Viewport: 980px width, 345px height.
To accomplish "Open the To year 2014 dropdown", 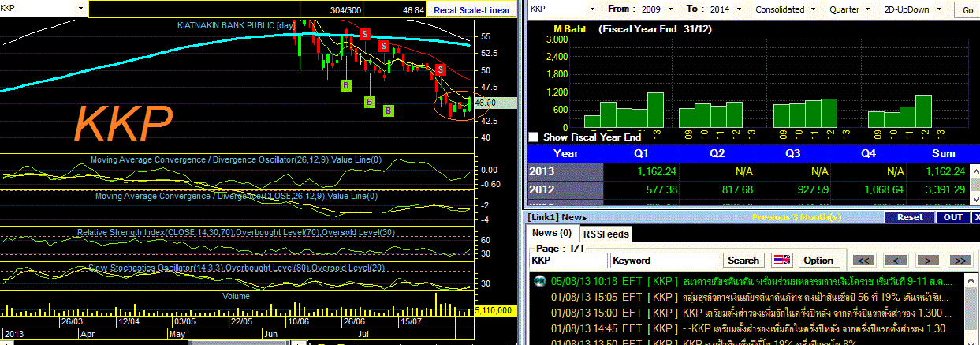I will (737, 9).
